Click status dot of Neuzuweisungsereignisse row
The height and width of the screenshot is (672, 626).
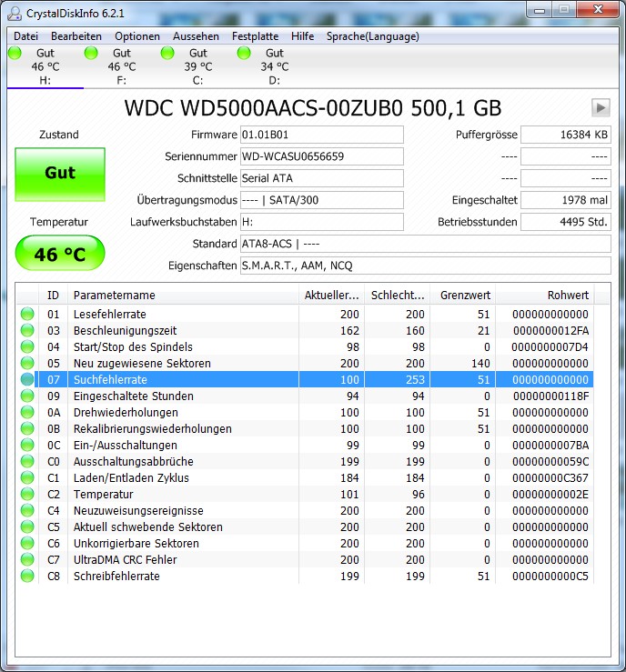27,510
